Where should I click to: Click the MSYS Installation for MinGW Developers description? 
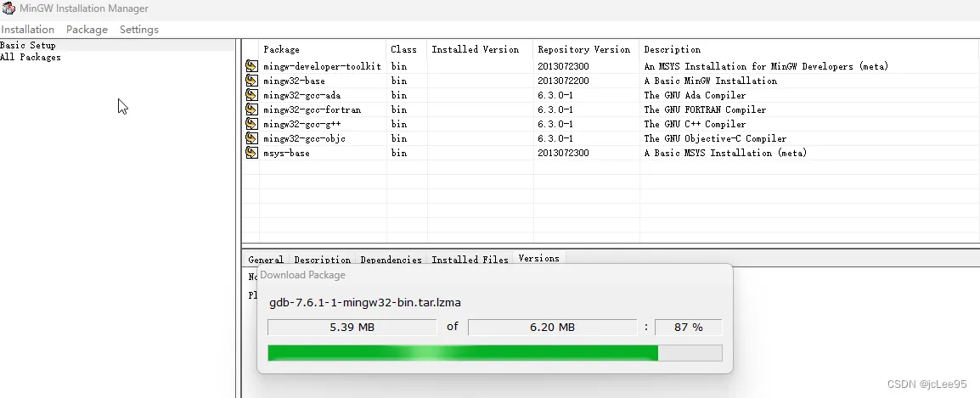(766, 66)
